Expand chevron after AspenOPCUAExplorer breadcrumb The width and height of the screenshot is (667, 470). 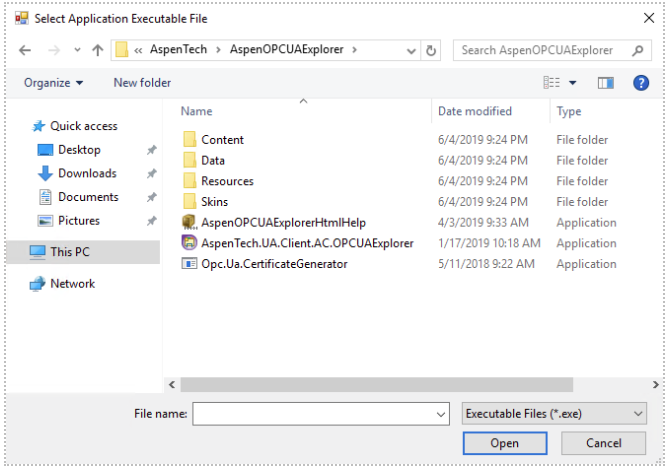(354, 50)
